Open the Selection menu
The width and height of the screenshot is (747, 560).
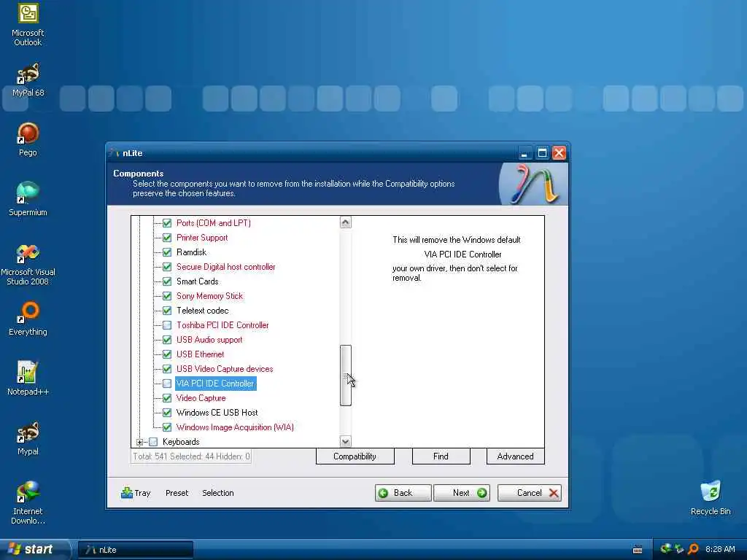[x=217, y=493]
